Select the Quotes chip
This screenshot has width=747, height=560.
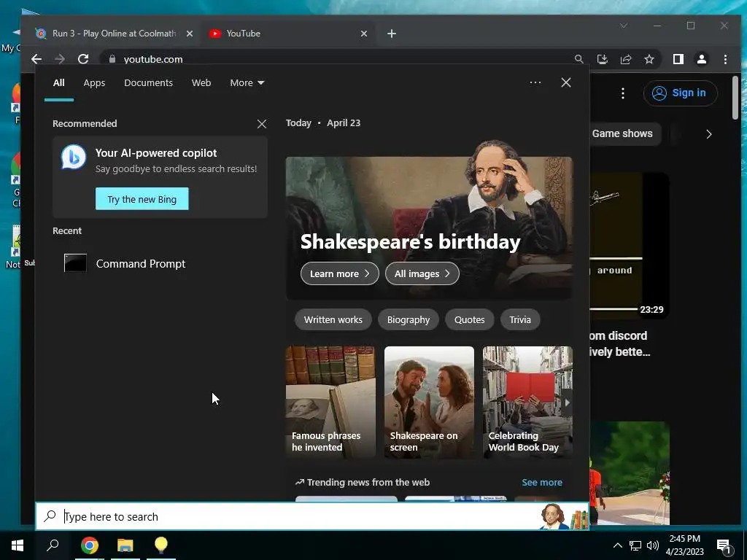(469, 319)
